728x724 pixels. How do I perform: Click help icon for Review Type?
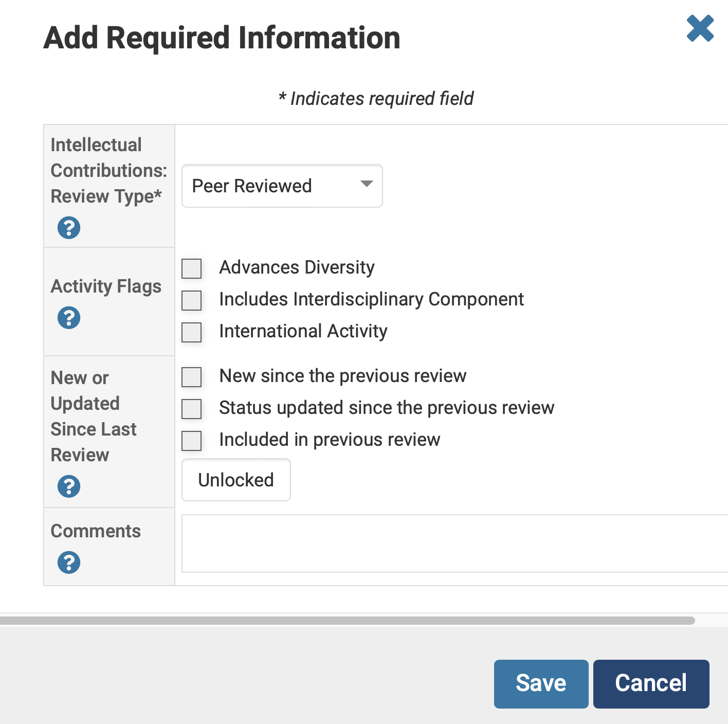tap(69, 228)
